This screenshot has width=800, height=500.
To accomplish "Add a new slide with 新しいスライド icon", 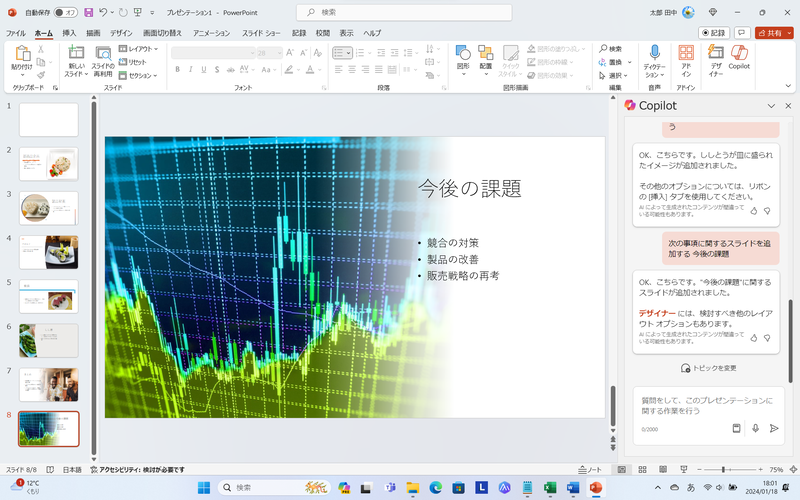I will [76, 53].
